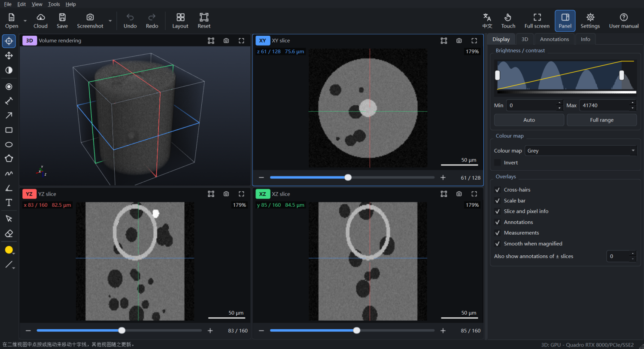Open the line style dropdown
Viewport: 644px width, 349px height.
pyautogui.click(x=9, y=265)
